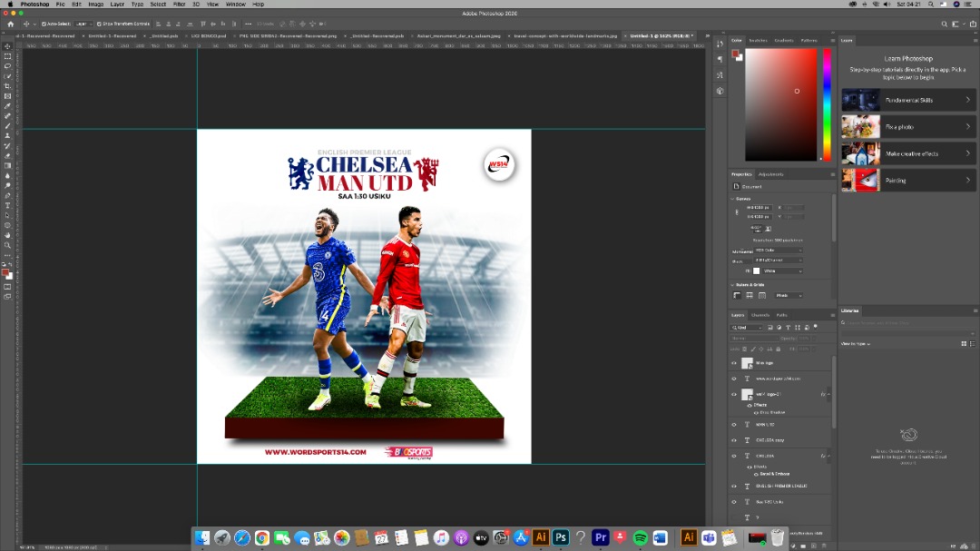
Task: Select the Eraser tool
Action: click(x=7, y=156)
